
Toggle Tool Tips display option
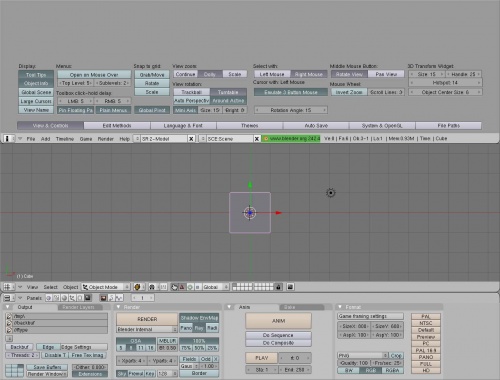coord(36,75)
